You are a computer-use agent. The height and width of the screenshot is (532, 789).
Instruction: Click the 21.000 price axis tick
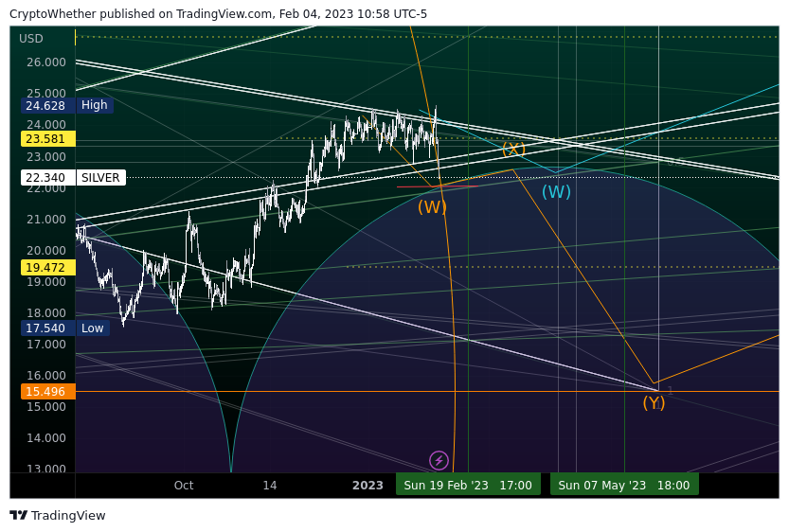click(x=46, y=220)
